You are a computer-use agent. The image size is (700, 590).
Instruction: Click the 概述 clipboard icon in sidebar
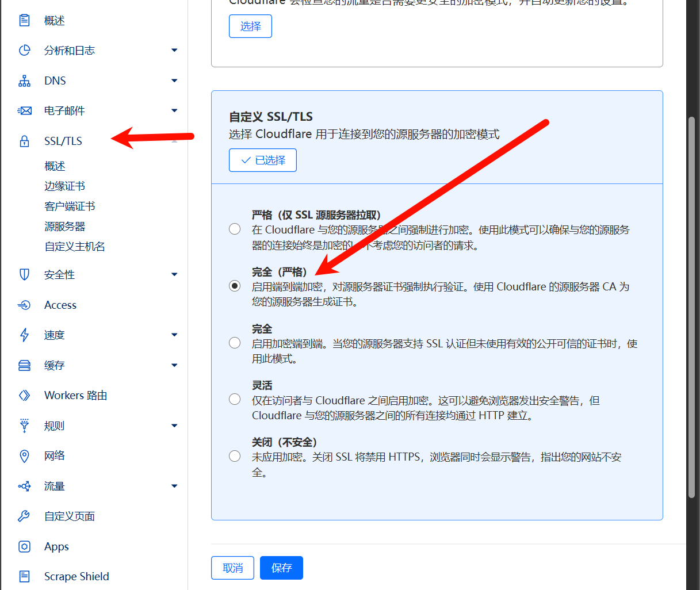click(24, 21)
